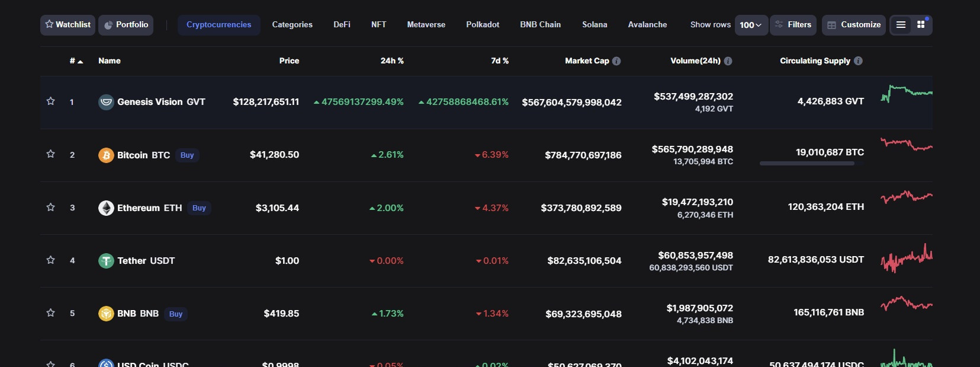Click the Circulating Supply info icon
980x367 pixels.
858,61
